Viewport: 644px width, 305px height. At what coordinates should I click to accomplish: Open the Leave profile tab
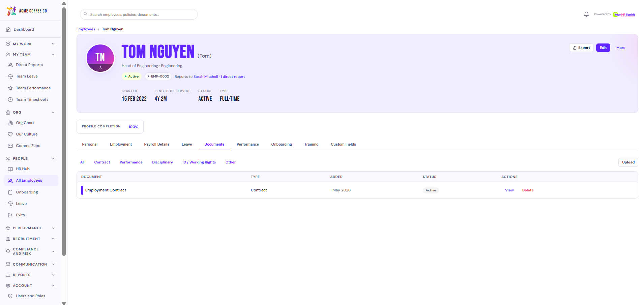point(187,144)
